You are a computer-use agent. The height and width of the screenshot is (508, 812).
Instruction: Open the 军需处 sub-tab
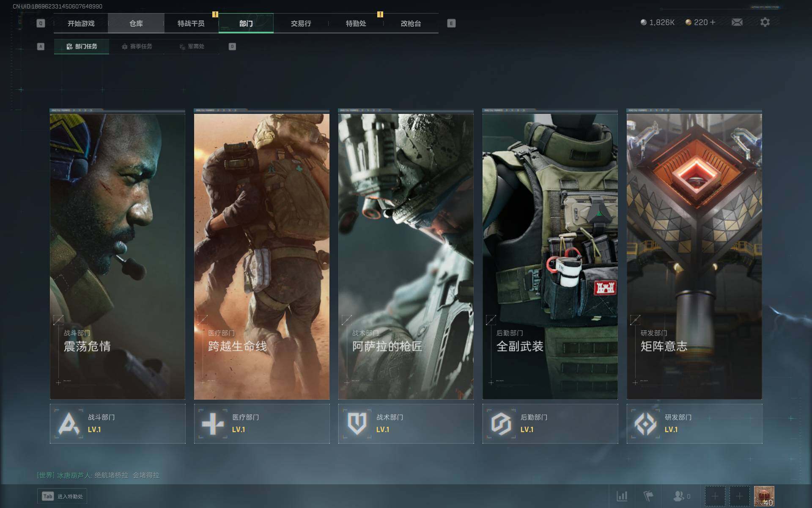point(192,47)
